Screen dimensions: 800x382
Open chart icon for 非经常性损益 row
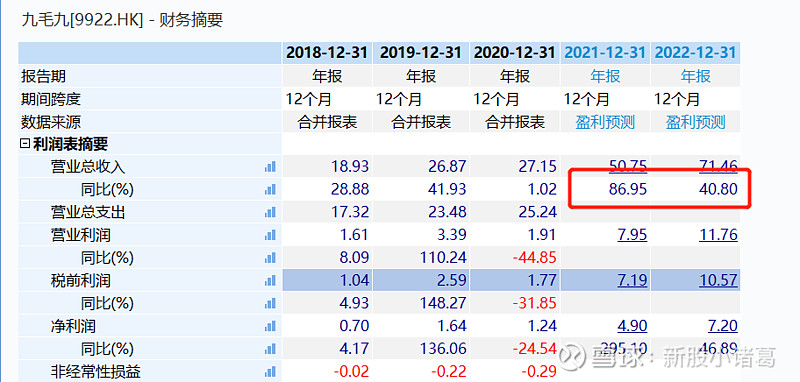[270, 371]
